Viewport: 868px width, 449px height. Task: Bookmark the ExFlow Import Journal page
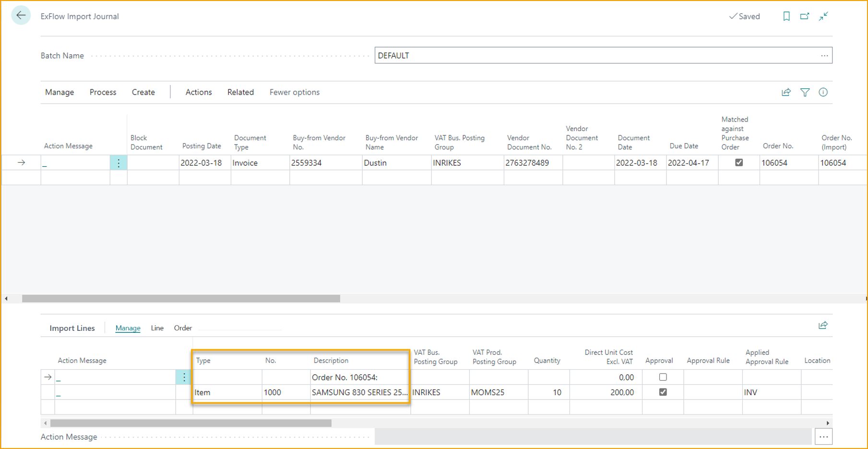[x=786, y=16]
